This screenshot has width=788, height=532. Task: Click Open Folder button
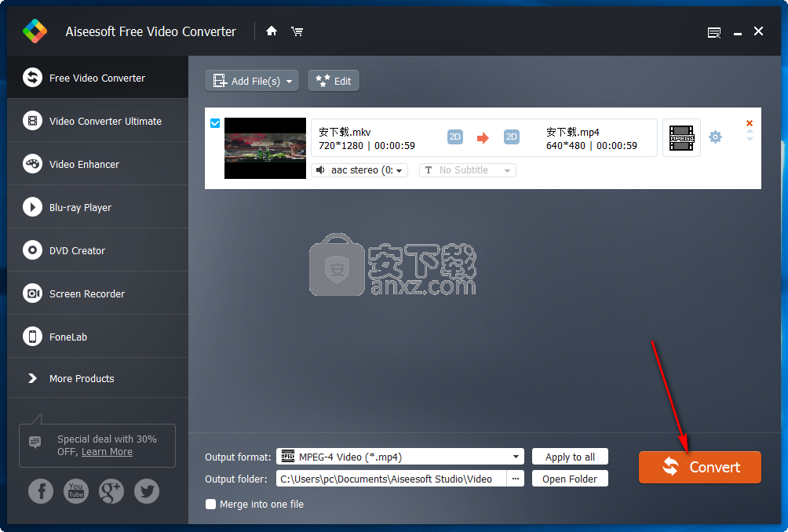click(x=570, y=479)
